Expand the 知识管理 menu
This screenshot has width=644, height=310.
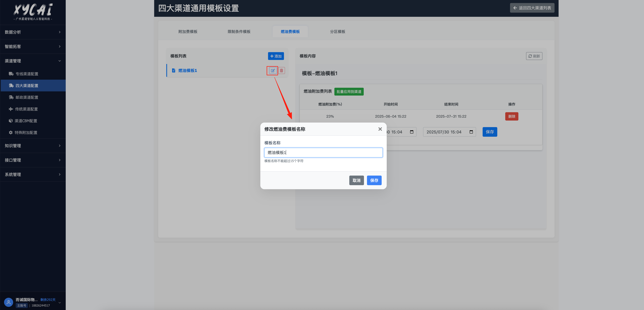(33, 146)
